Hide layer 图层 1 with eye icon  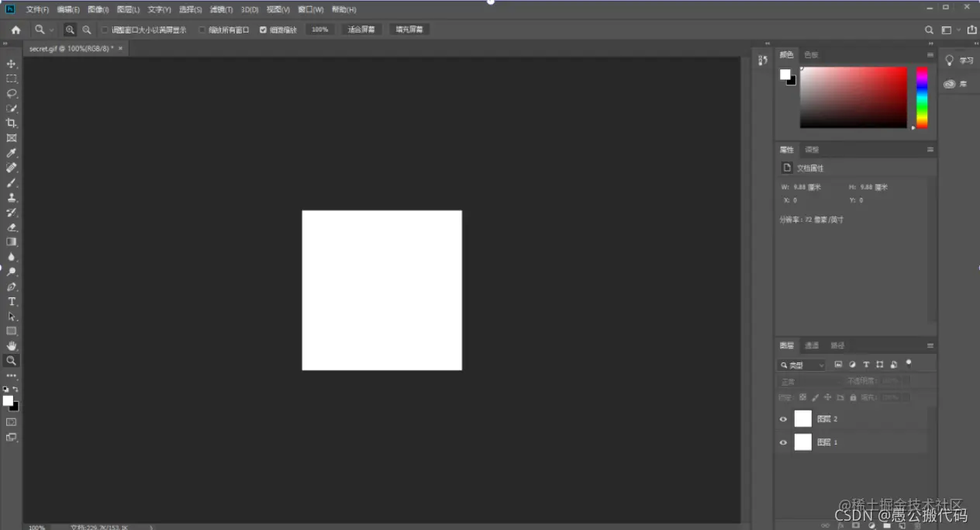point(783,442)
